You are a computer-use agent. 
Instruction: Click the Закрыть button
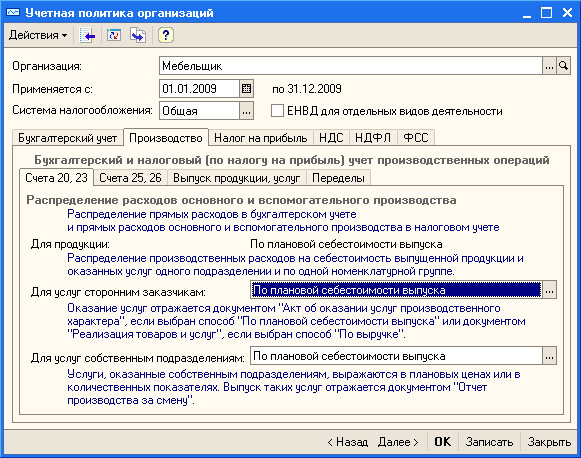point(549,442)
